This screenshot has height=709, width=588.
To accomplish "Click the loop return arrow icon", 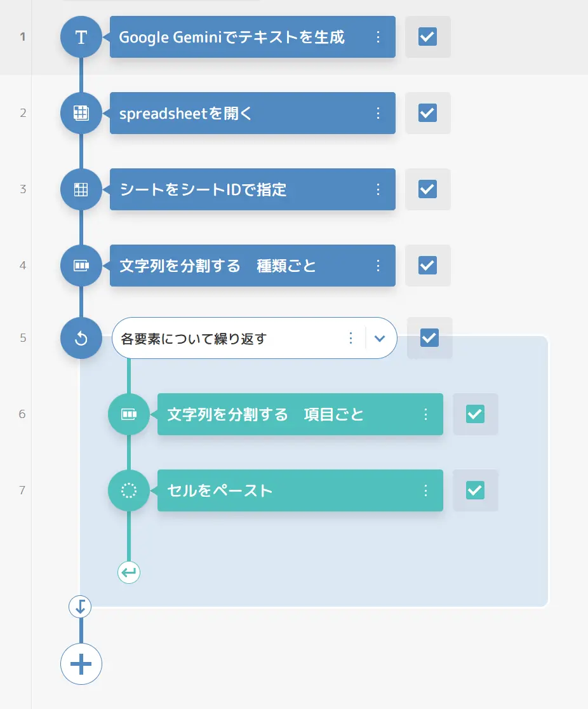I will click(x=129, y=572).
